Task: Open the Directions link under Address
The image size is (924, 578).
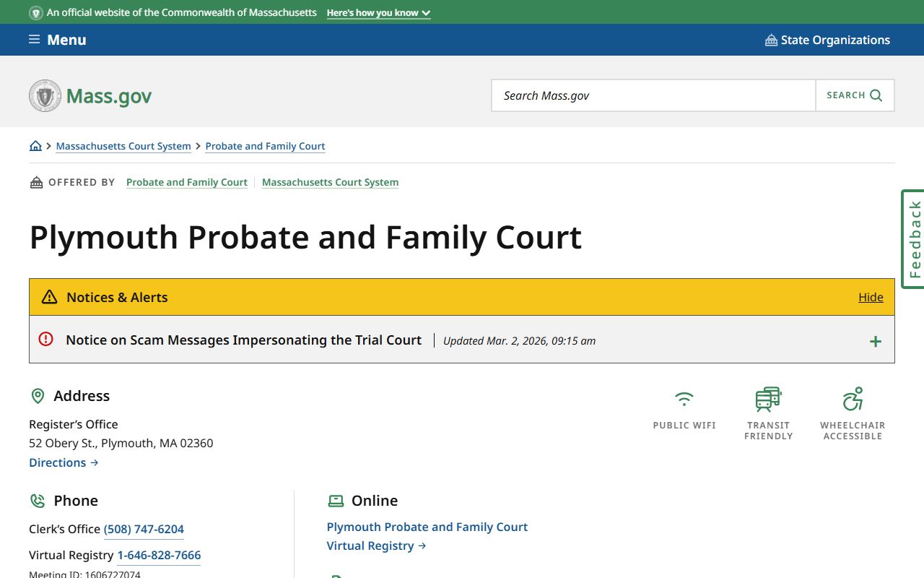Action: (x=64, y=462)
